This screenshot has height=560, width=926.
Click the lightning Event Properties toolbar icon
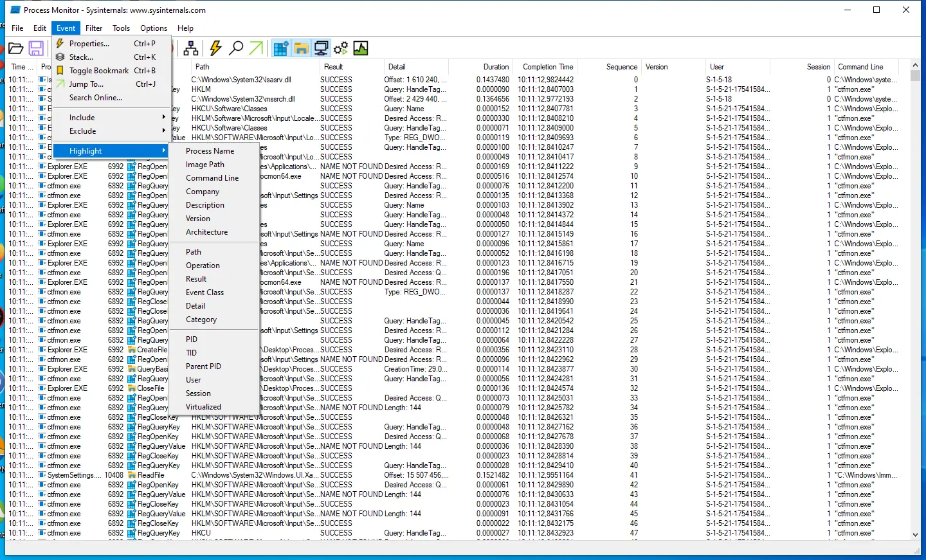tap(215, 48)
